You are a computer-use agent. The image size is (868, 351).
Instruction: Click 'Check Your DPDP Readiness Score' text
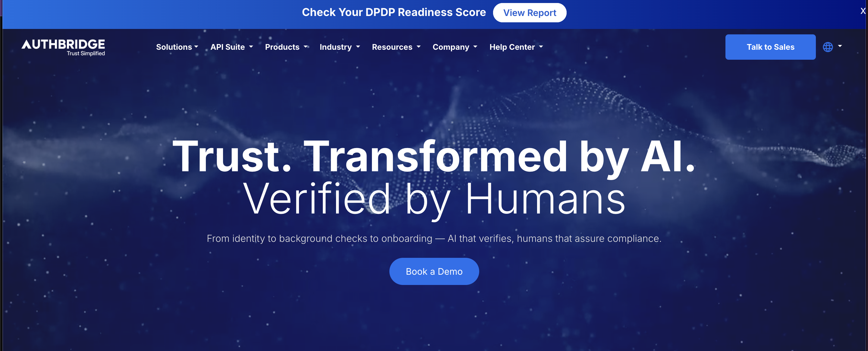pos(394,12)
